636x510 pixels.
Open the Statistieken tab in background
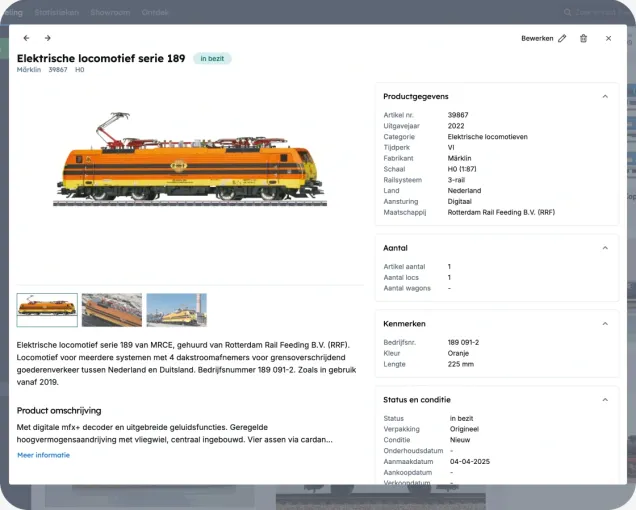[56, 12]
